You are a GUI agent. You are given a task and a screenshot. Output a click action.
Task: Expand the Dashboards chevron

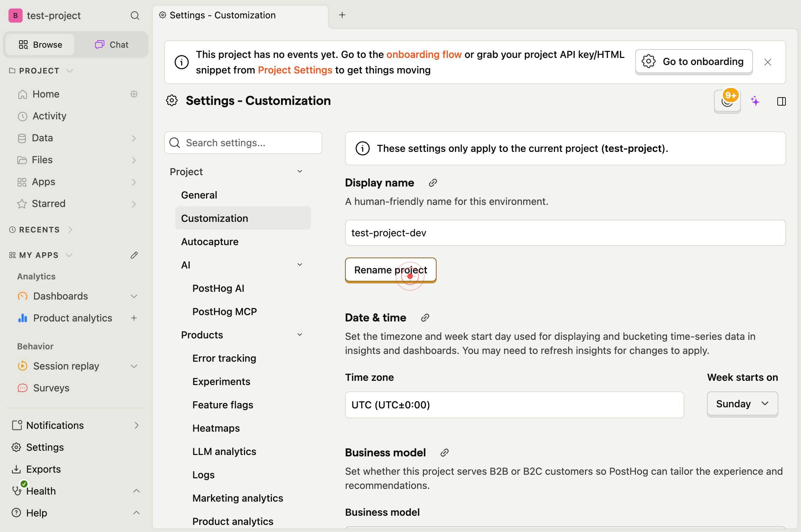(134, 296)
